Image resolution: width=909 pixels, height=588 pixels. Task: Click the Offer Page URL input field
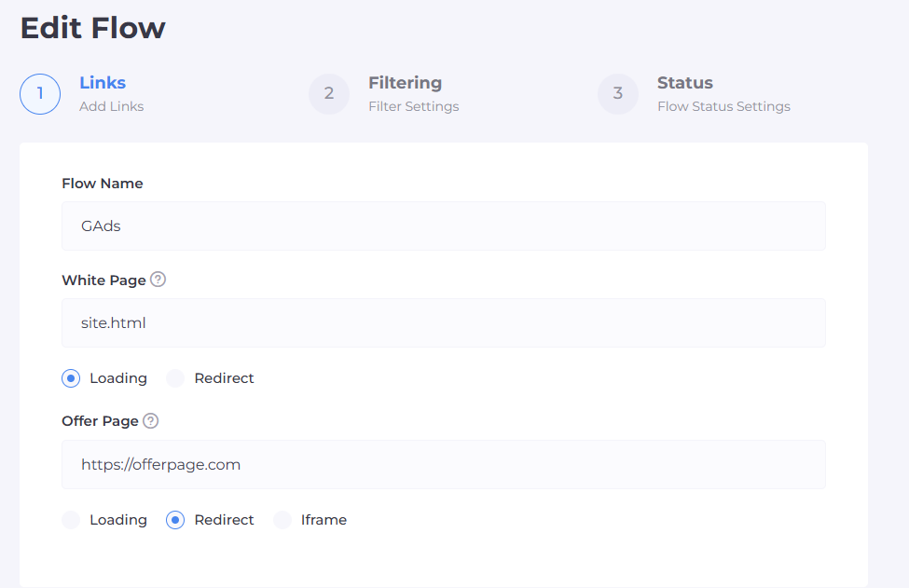click(x=444, y=465)
